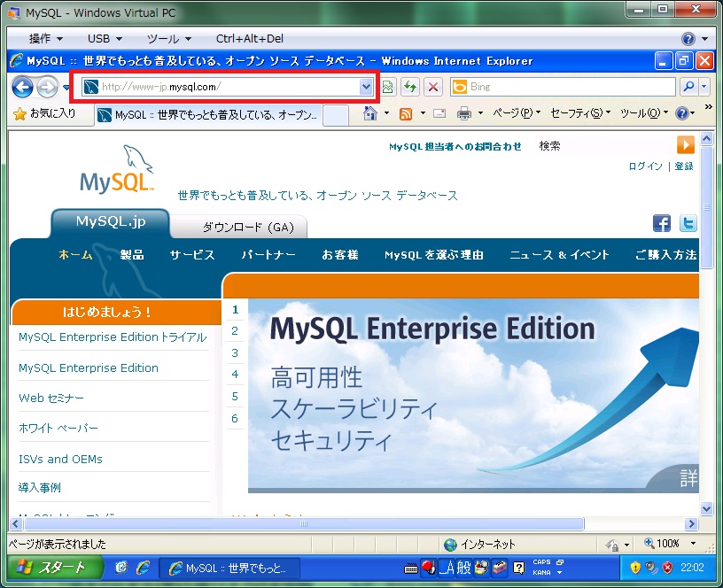This screenshot has width=723, height=588.
Task: Open the 100% zoom level dropdown
Action: 694,544
